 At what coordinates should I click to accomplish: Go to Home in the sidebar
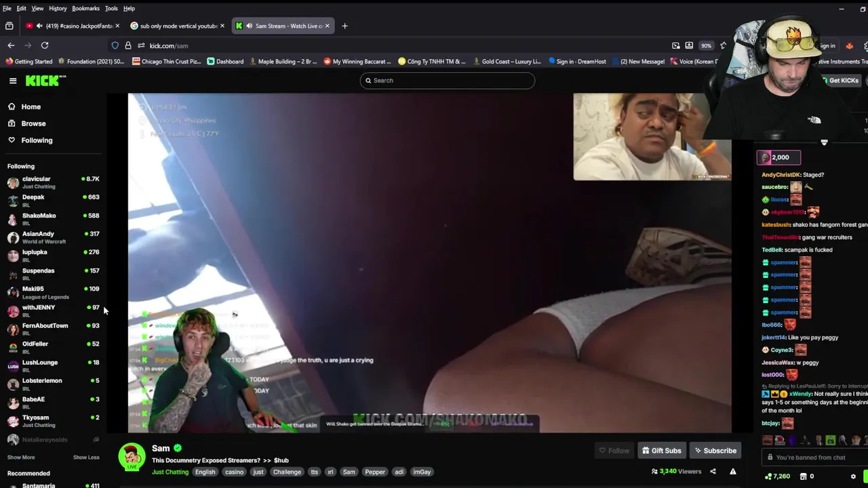coord(31,106)
